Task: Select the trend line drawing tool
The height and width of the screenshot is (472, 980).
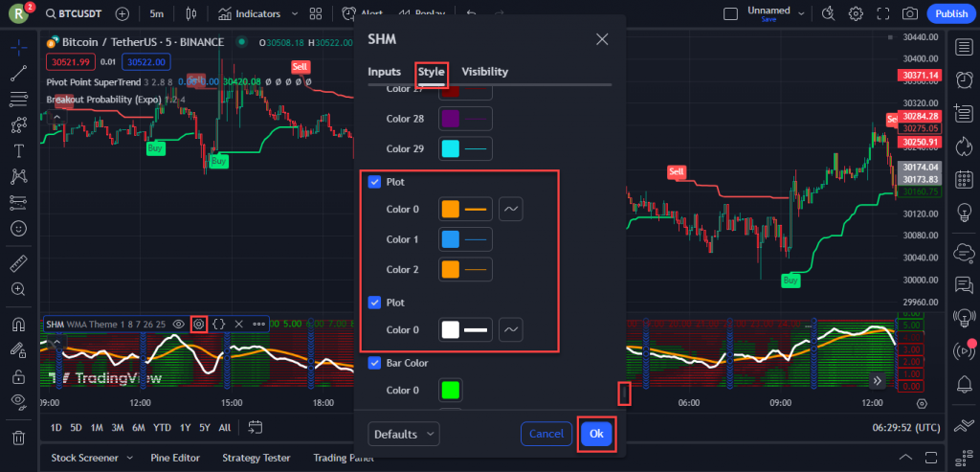Action: (19, 73)
